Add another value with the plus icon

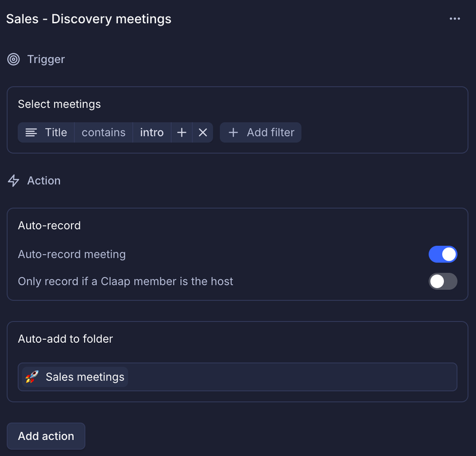pyautogui.click(x=181, y=133)
